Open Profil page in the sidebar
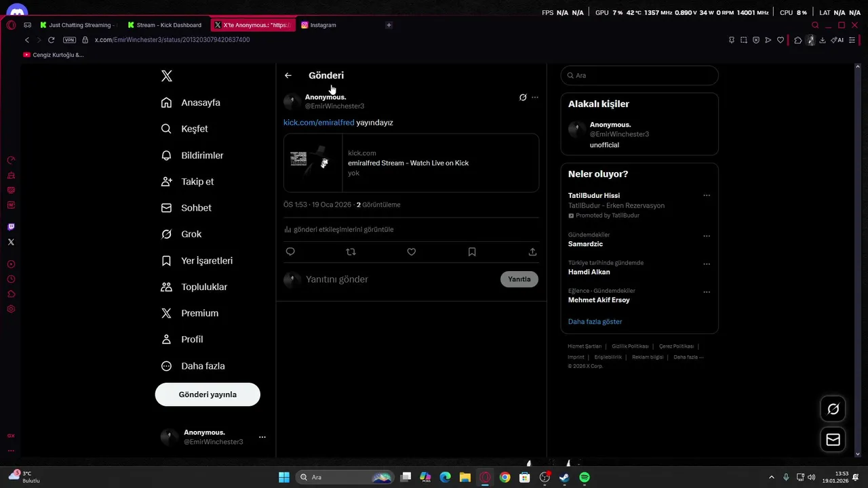 (182, 340)
